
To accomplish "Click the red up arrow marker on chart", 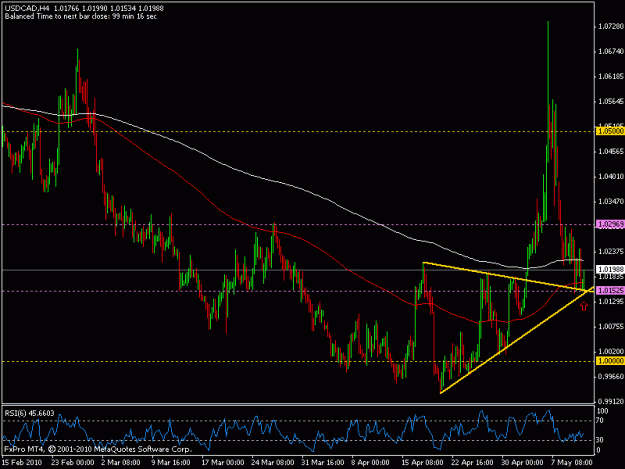I will point(584,306).
